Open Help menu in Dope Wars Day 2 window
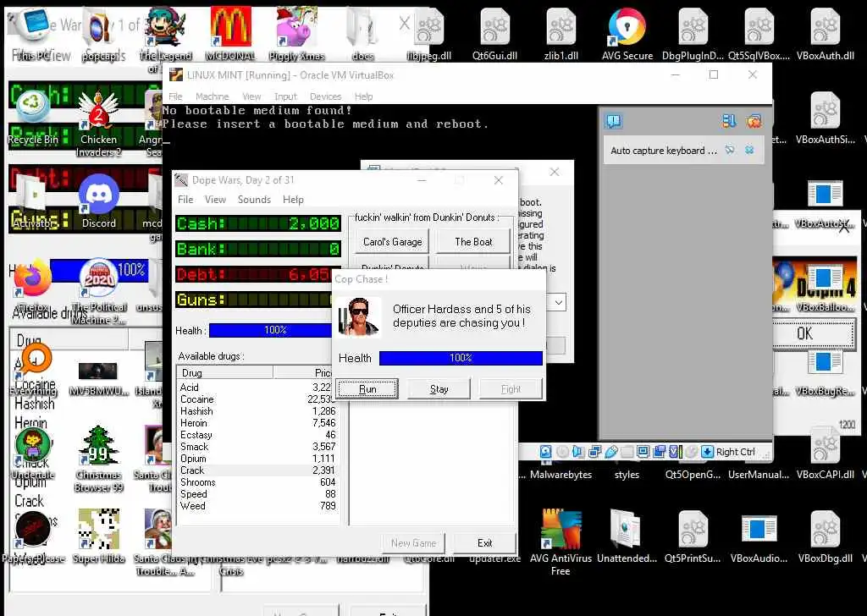The image size is (867, 616). [x=293, y=200]
